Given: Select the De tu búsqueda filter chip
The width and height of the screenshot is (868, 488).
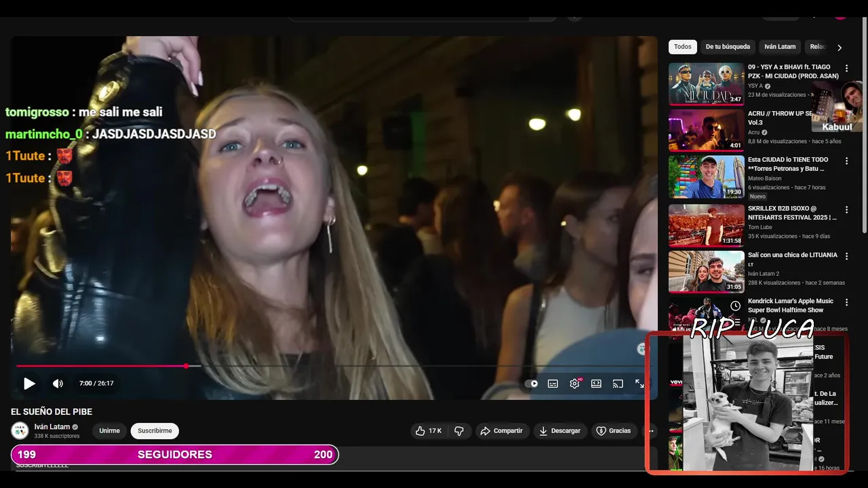Looking at the screenshot, I should 728,47.
